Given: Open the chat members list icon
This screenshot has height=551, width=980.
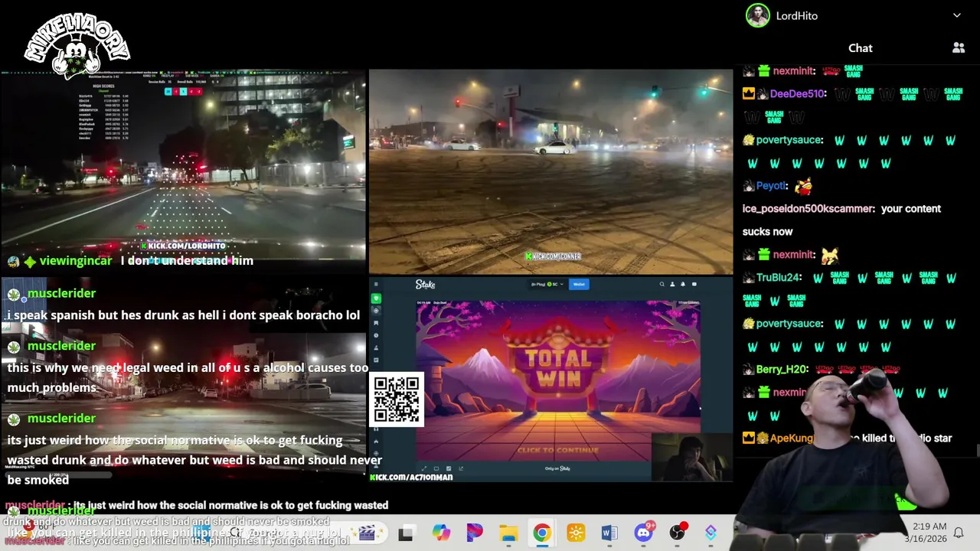Looking at the screenshot, I should [959, 47].
